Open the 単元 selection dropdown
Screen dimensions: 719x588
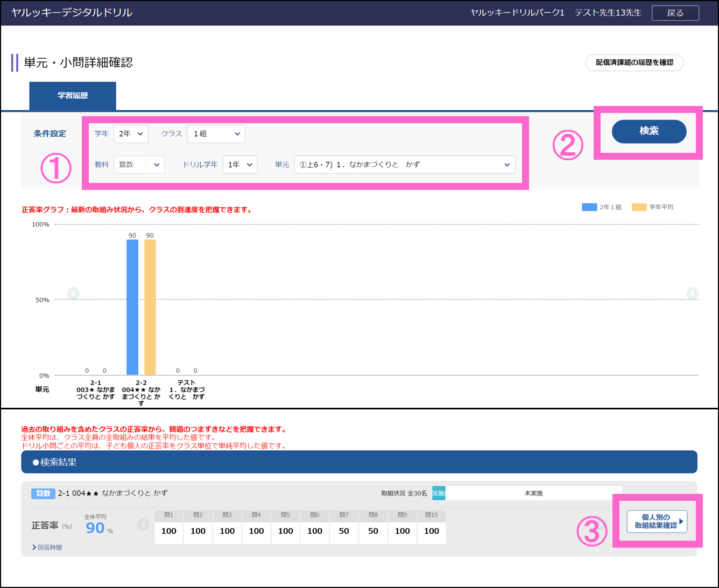pyautogui.click(x=404, y=165)
